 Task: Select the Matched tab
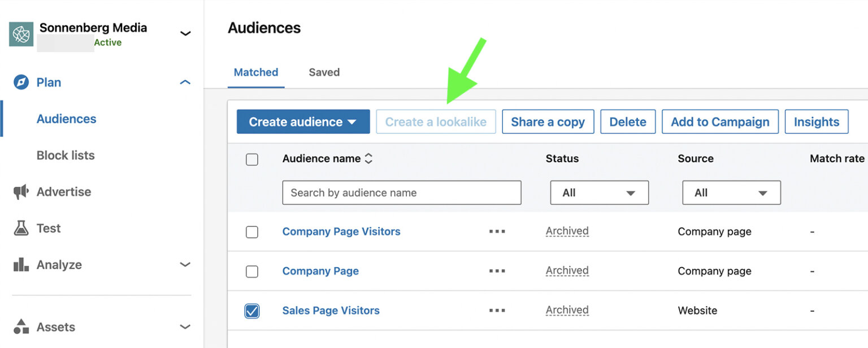click(x=256, y=72)
